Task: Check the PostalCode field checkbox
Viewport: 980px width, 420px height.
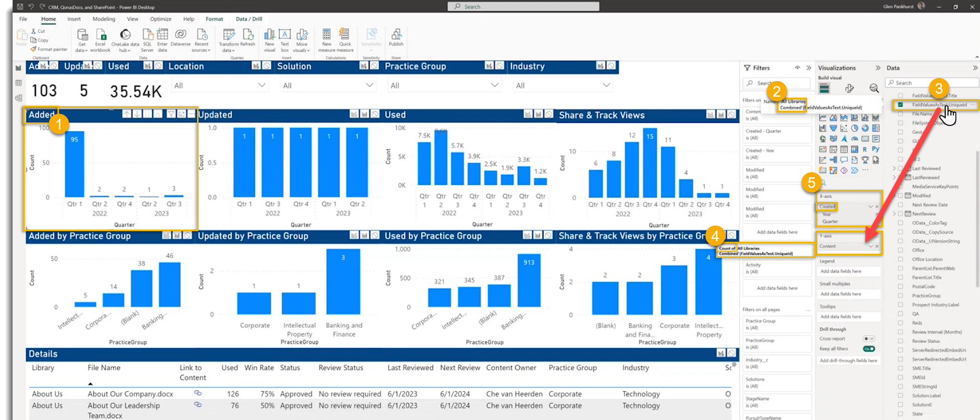Action: pyautogui.click(x=900, y=287)
